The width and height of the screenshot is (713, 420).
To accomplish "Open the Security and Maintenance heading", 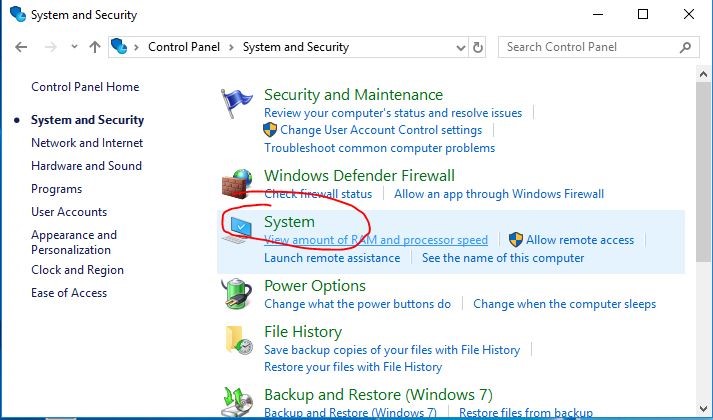I will (353, 95).
